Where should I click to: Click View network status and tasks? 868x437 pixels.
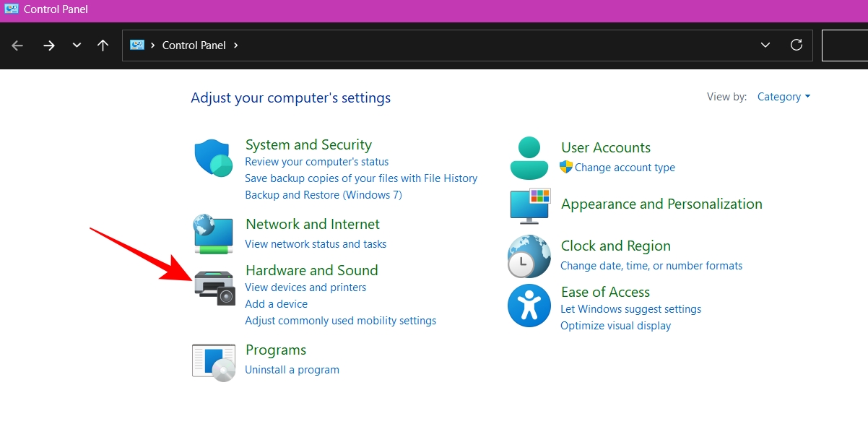(x=316, y=244)
